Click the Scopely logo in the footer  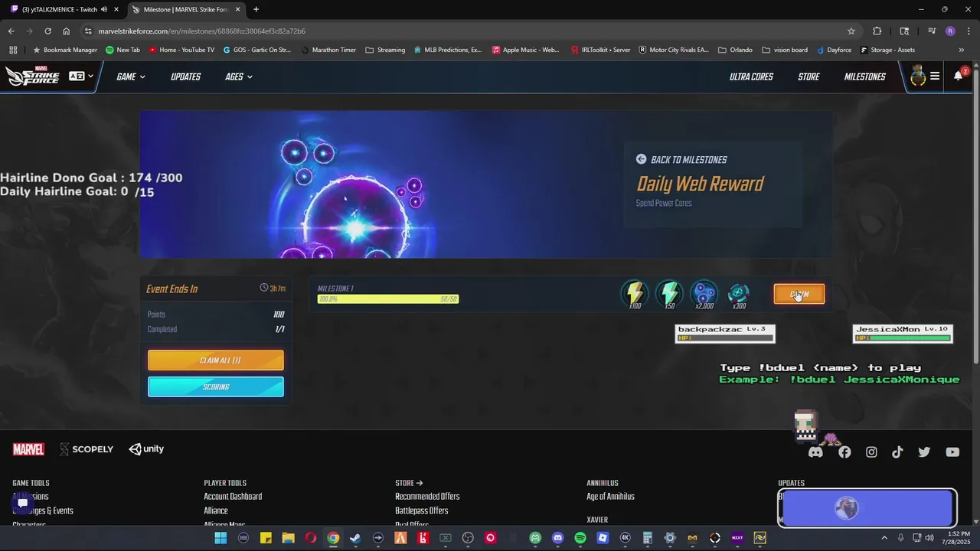(87, 449)
